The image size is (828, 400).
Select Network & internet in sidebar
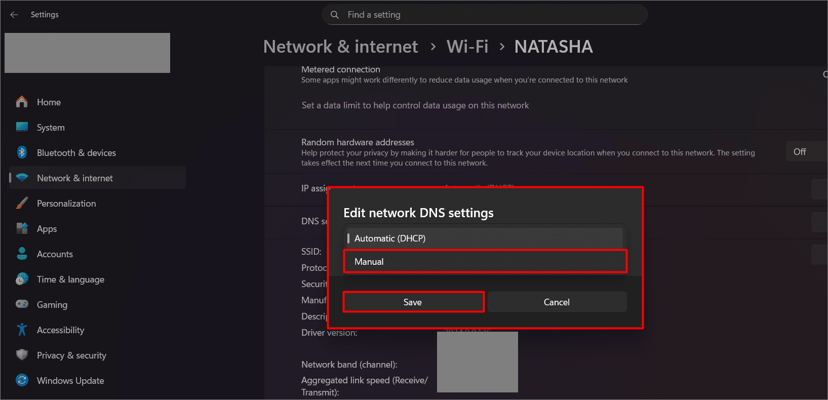click(98, 178)
